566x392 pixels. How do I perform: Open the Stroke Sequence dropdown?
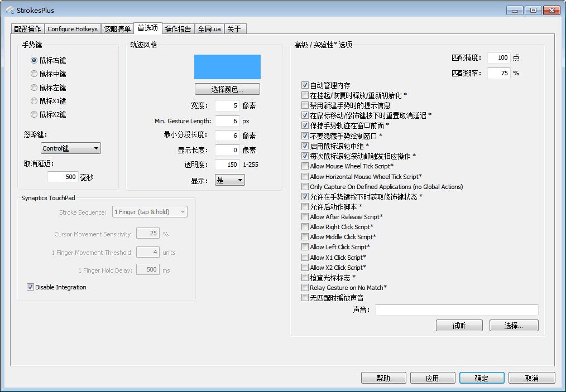(150, 212)
